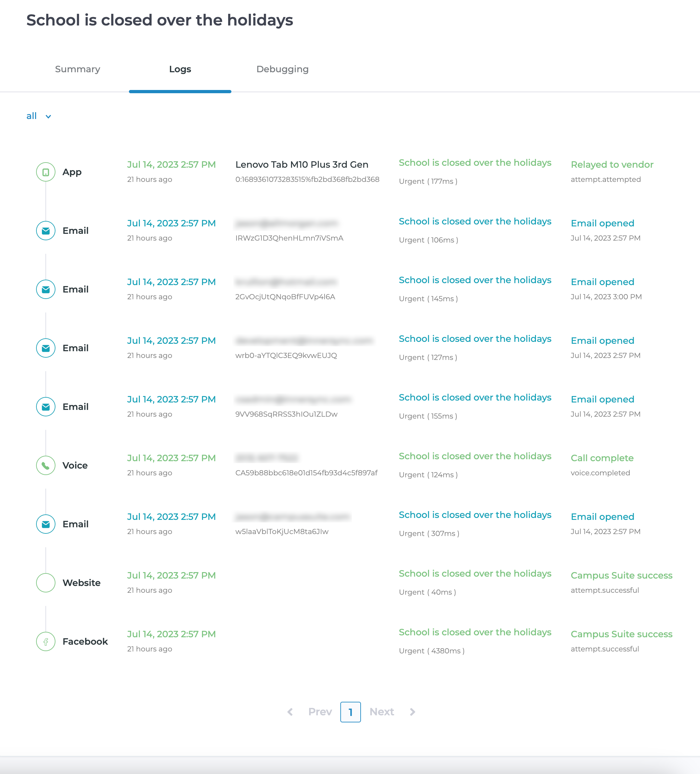
Task: Click the Lenovo Tab M10 Plus device name
Action: [x=302, y=165]
